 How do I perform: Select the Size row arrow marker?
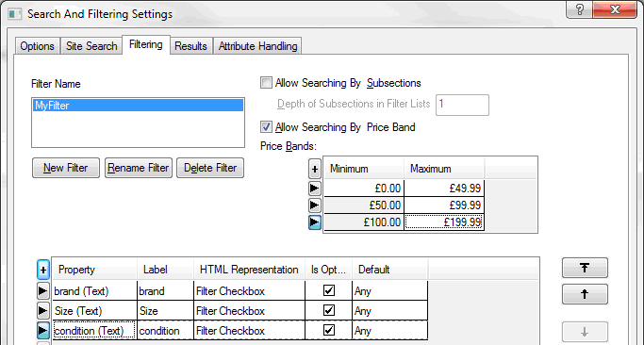pyautogui.click(x=43, y=311)
